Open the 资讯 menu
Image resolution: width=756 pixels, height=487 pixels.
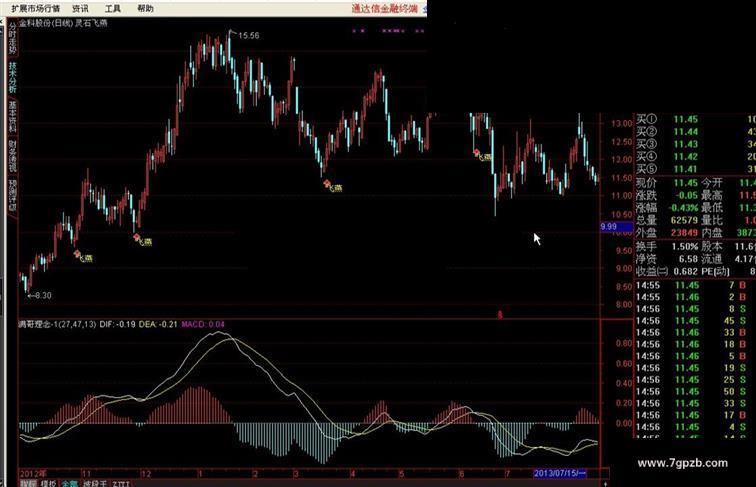click(x=81, y=8)
